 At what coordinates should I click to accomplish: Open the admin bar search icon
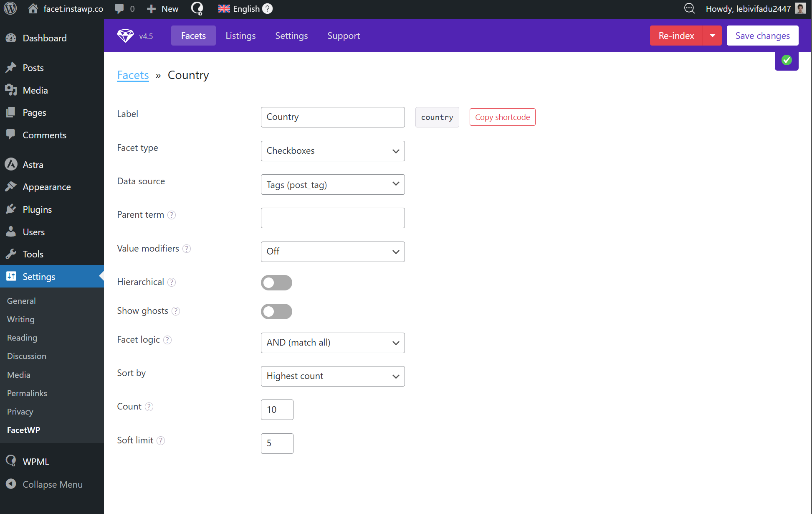coord(689,8)
